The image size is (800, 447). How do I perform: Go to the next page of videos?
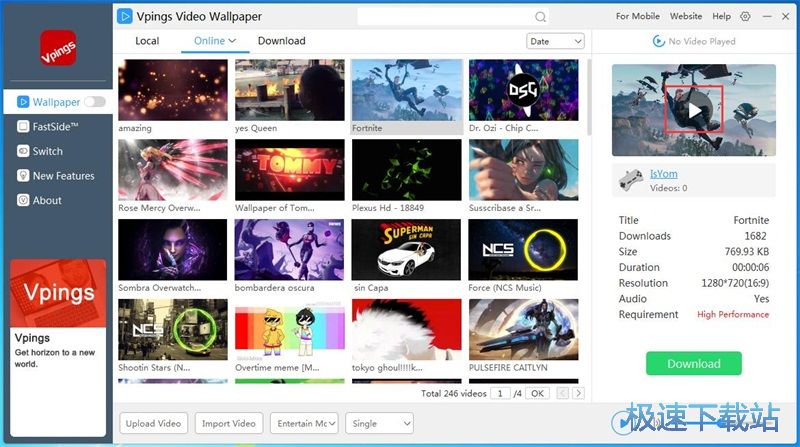point(578,394)
